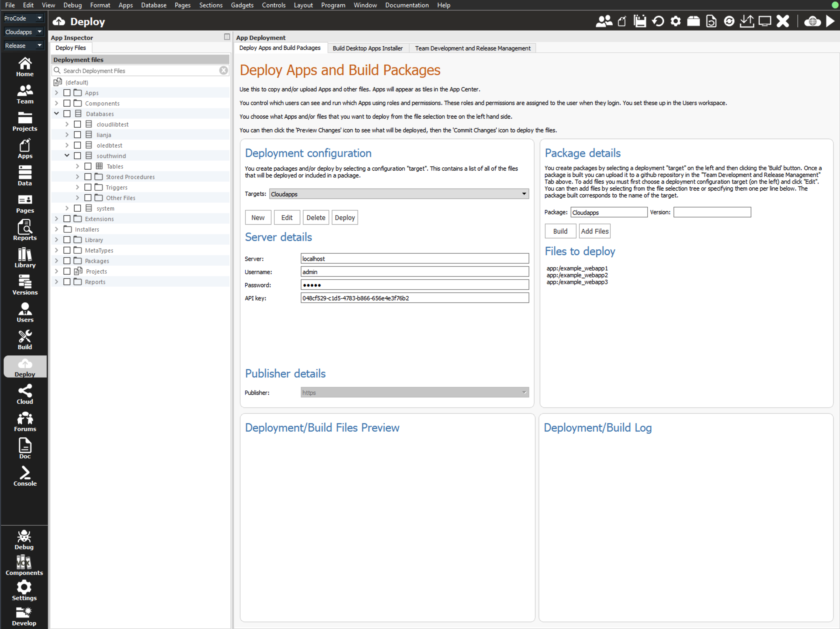840x629 pixels.
Task: Open the Build workspace in sidebar
Action: [x=25, y=339]
